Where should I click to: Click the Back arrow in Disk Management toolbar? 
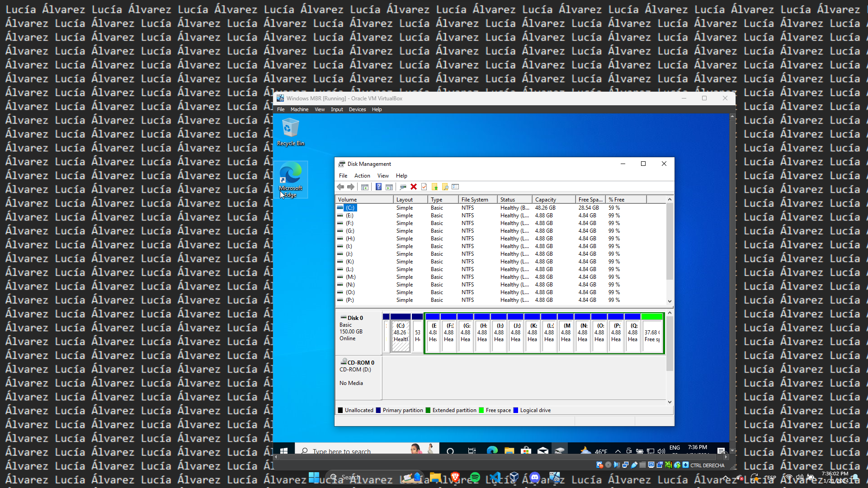[x=340, y=187]
